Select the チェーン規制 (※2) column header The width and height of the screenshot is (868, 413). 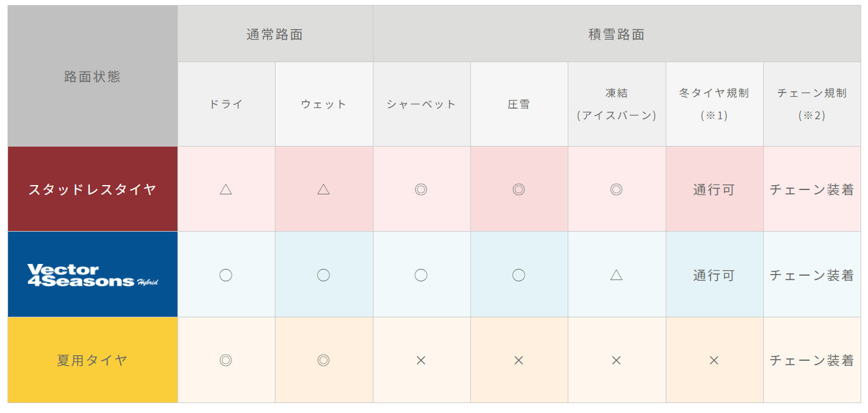(812, 104)
